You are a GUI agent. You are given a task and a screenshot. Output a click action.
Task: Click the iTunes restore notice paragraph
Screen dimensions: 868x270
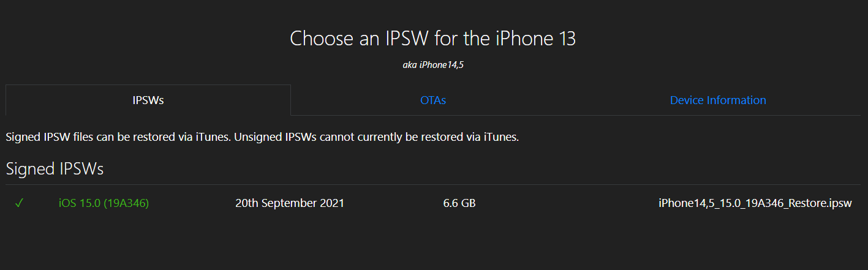262,137
